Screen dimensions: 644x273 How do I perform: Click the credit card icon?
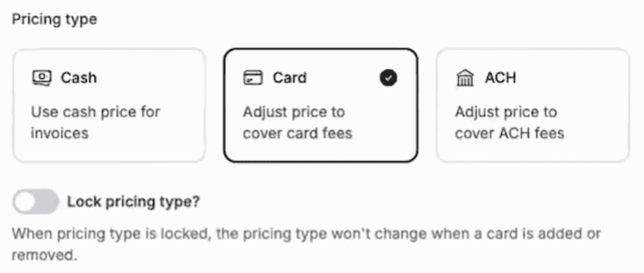coord(253,78)
